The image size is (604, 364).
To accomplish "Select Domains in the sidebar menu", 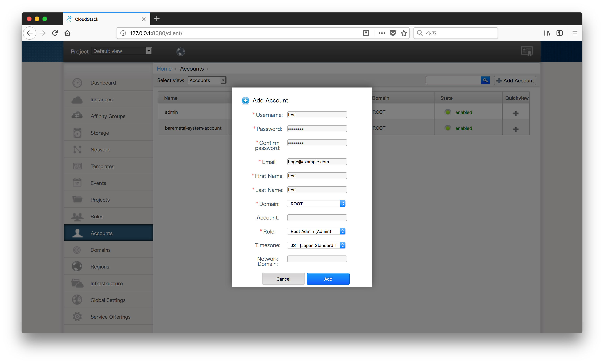I will (108, 250).
